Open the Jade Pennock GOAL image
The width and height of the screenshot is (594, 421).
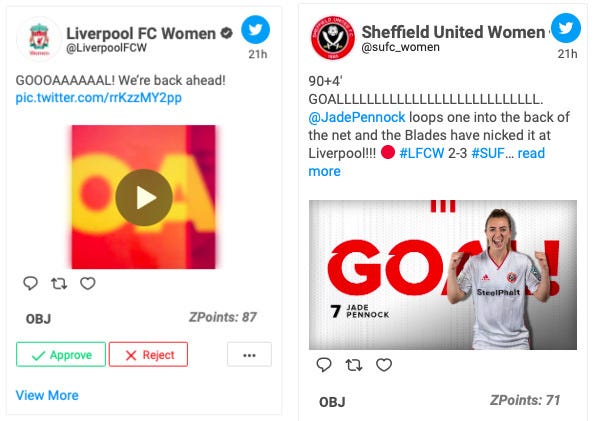[443, 275]
